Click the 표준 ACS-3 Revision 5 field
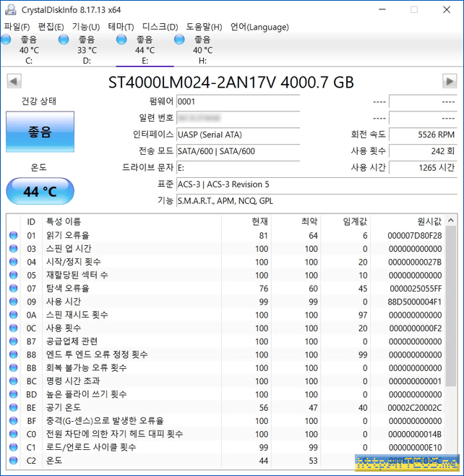Image resolution: width=464 pixels, height=476 pixels. click(x=317, y=184)
